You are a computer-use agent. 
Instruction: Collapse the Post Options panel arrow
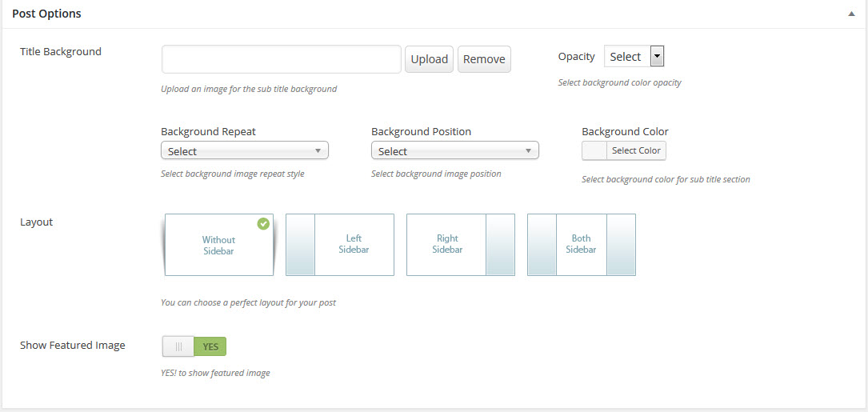852,14
